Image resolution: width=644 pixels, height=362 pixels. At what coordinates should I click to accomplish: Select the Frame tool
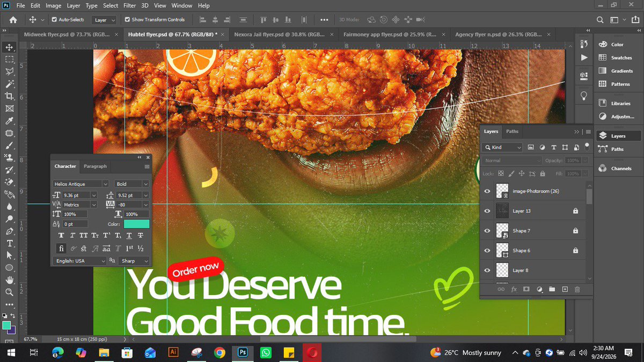click(9, 108)
